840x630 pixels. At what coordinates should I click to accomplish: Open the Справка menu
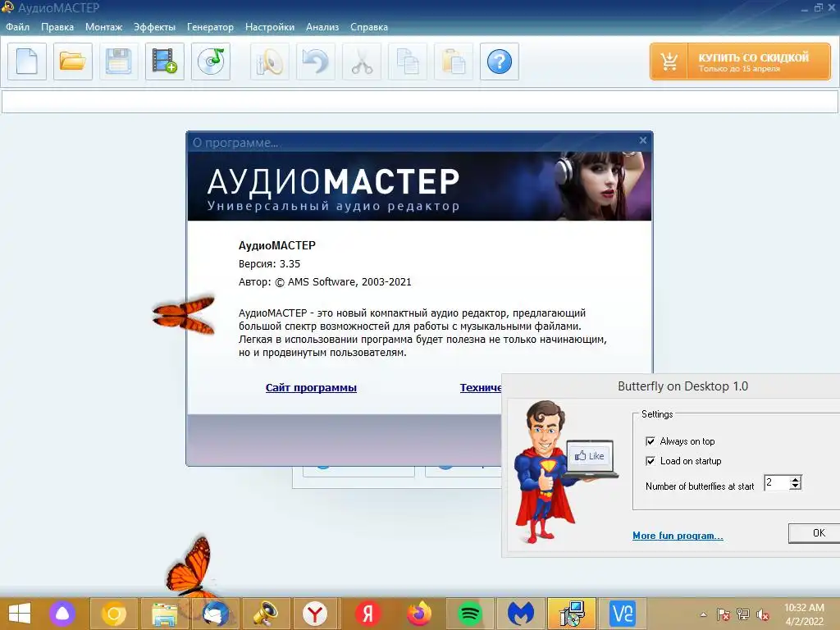point(368,27)
